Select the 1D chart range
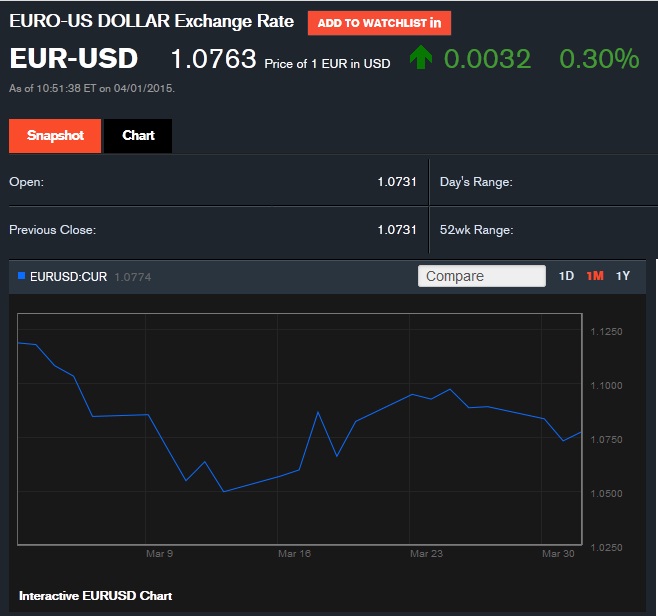The width and height of the screenshot is (658, 616). [566, 276]
